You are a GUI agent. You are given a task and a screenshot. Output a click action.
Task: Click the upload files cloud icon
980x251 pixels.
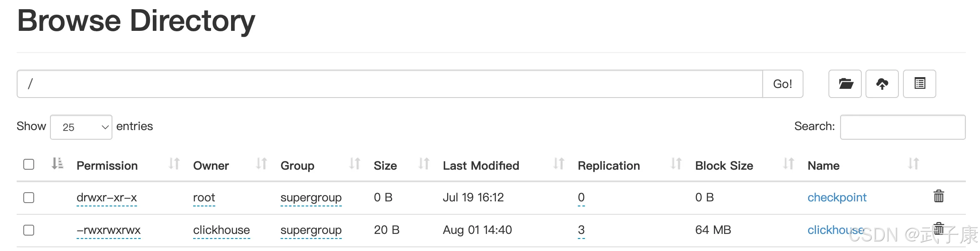click(882, 84)
